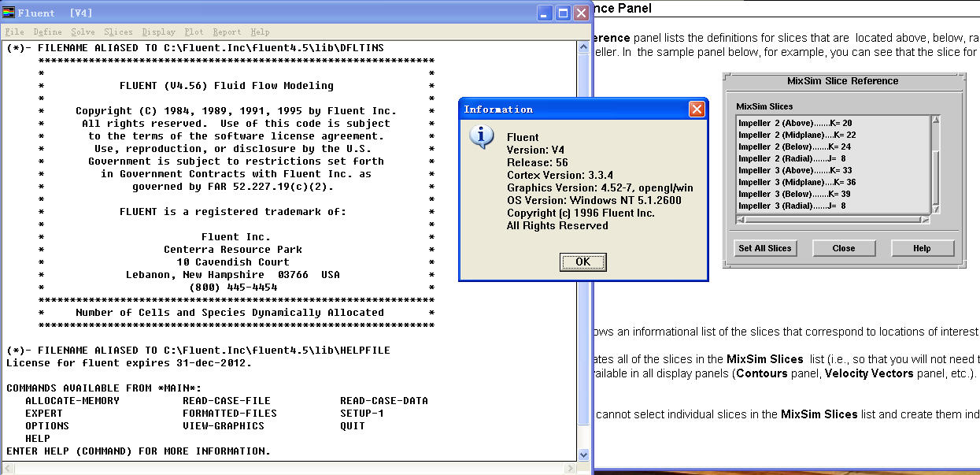Click FORMATTED-FILES in the console command list

[x=230, y=414]
